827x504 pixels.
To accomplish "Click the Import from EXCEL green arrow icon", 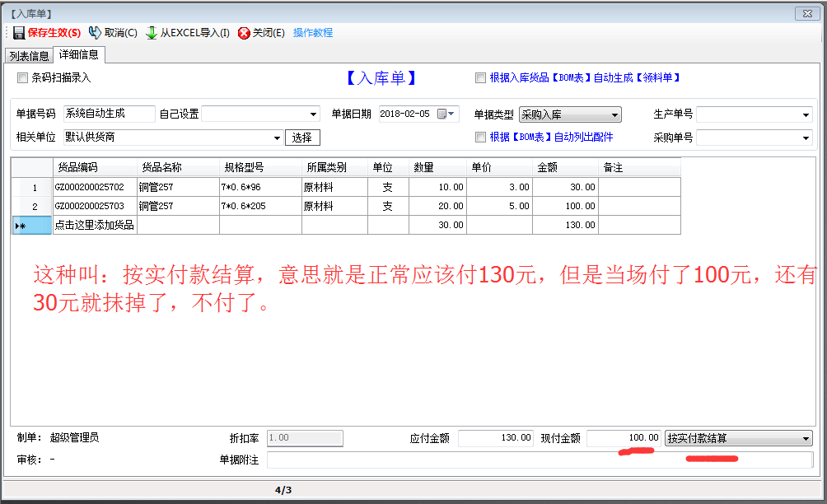I will (x=152, y=33).
